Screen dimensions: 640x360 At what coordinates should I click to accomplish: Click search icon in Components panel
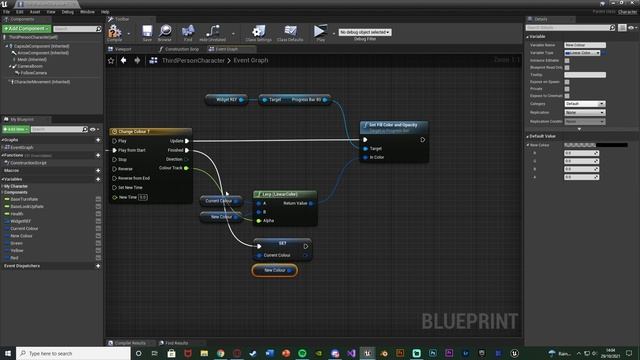[x=98, y=29]
